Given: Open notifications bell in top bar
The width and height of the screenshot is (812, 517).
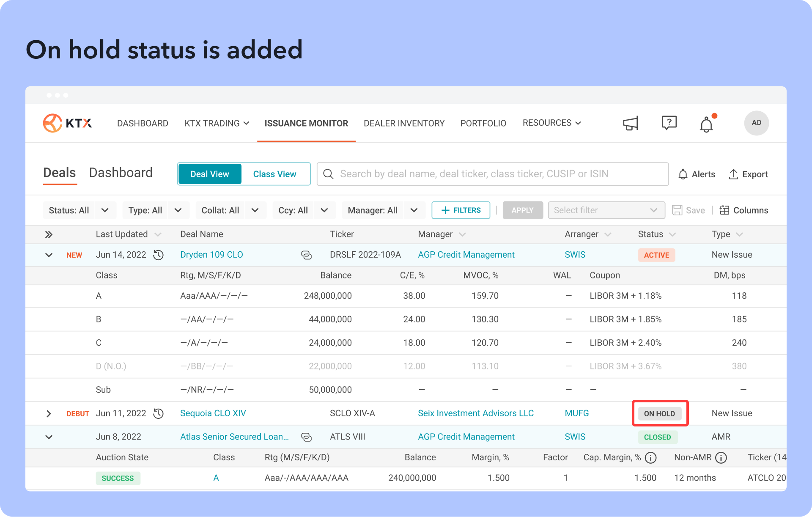Looking at the screenshot, I should [x=706, y=125].
